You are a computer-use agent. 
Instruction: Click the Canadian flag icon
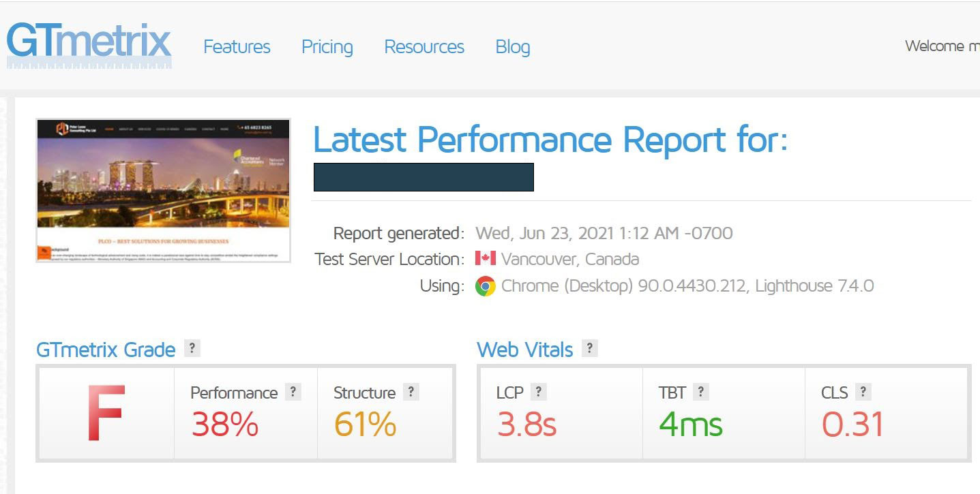(x=486, y=259)
